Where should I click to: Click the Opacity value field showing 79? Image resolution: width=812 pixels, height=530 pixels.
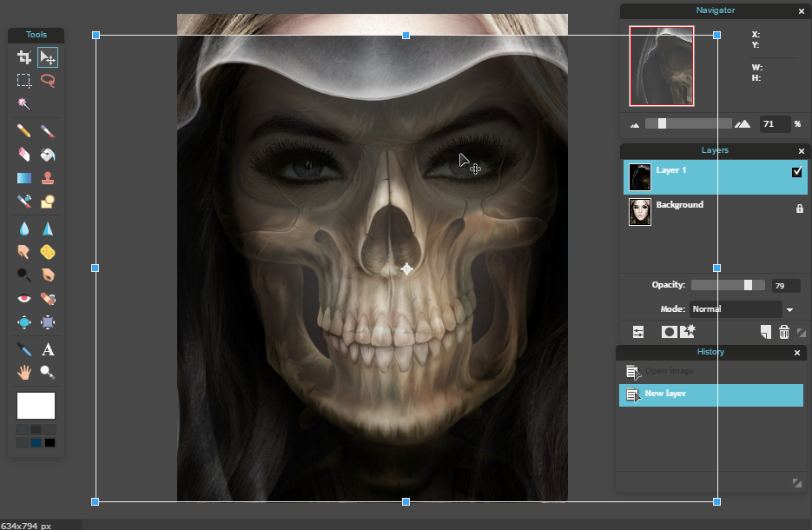(x=786, y=286)
